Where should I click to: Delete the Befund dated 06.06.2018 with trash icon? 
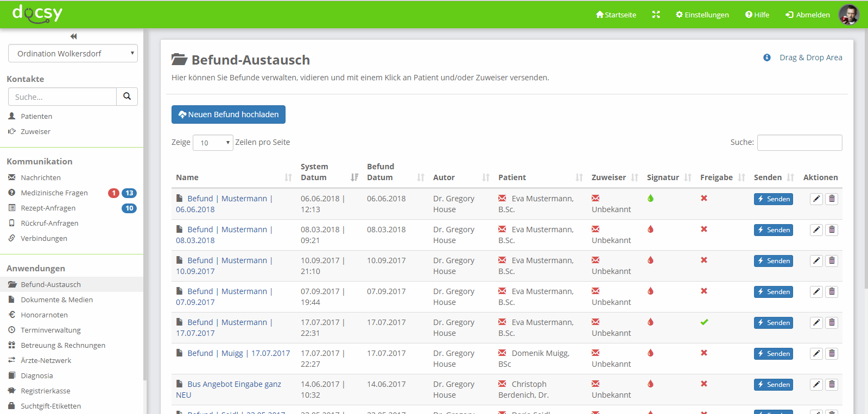click(x=832, y=199)
